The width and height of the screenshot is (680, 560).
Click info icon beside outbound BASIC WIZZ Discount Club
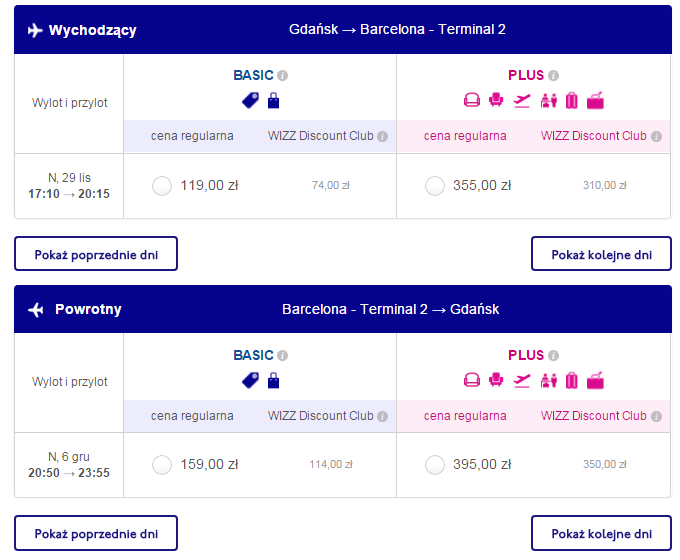point(382,137)
